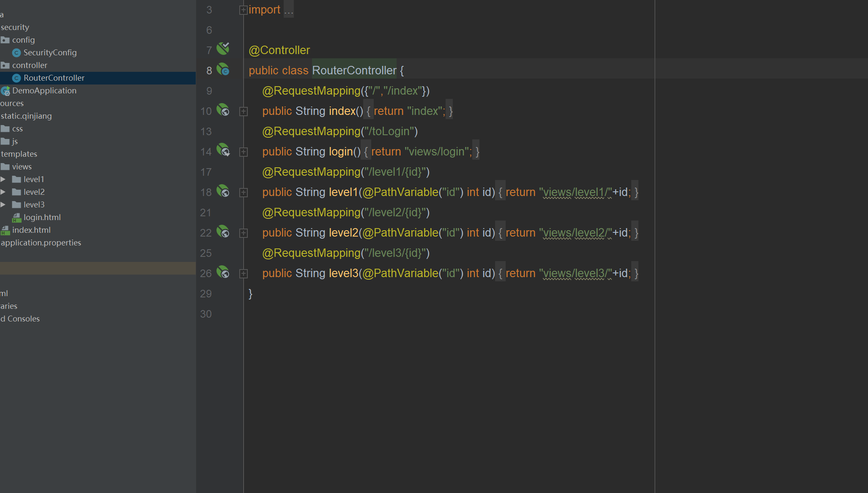The width and height of the screenshot is (868, 493).
Task: Select the security package label
Action: (15, 27)
